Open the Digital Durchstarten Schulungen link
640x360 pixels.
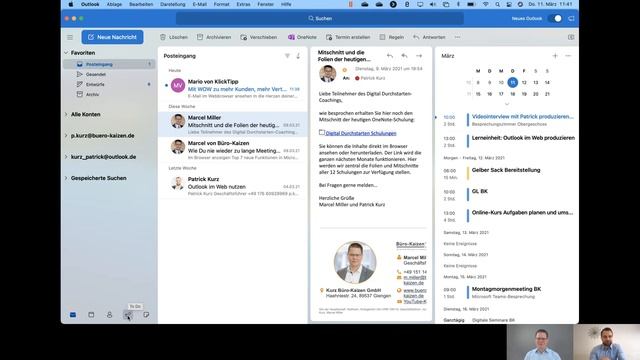pyautogui.click(x=361, y=133)
